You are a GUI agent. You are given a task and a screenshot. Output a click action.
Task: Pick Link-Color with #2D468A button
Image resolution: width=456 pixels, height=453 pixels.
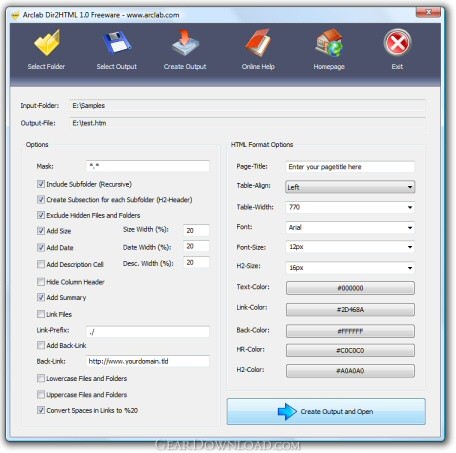tap(350, 310)
